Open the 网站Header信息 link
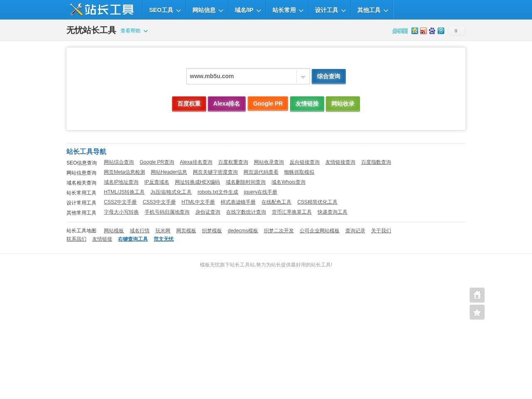This screenshot has width=532, height=399. 169,172
